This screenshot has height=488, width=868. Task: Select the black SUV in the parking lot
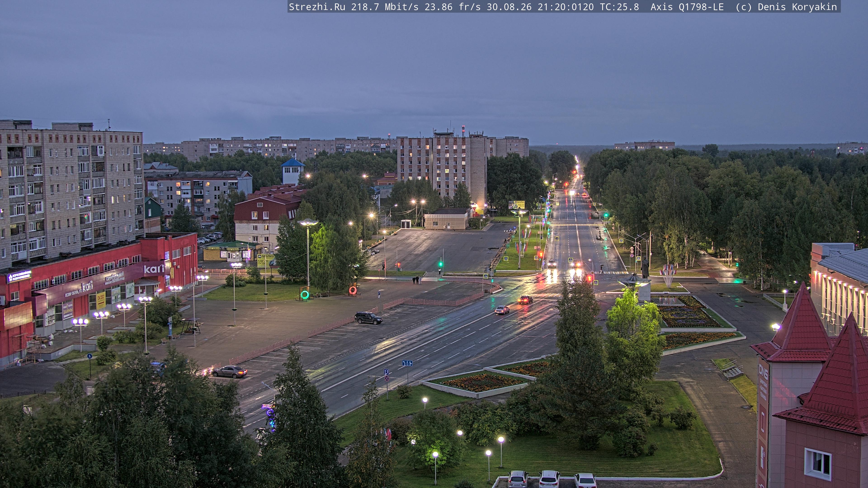pyautogui.click(x=368, y=318)
